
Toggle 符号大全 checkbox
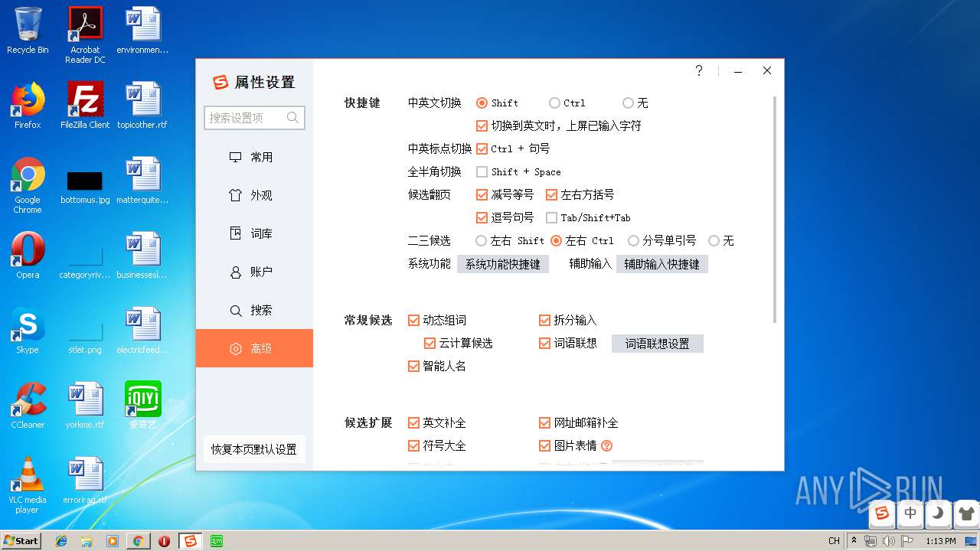[x=414, y=445]
